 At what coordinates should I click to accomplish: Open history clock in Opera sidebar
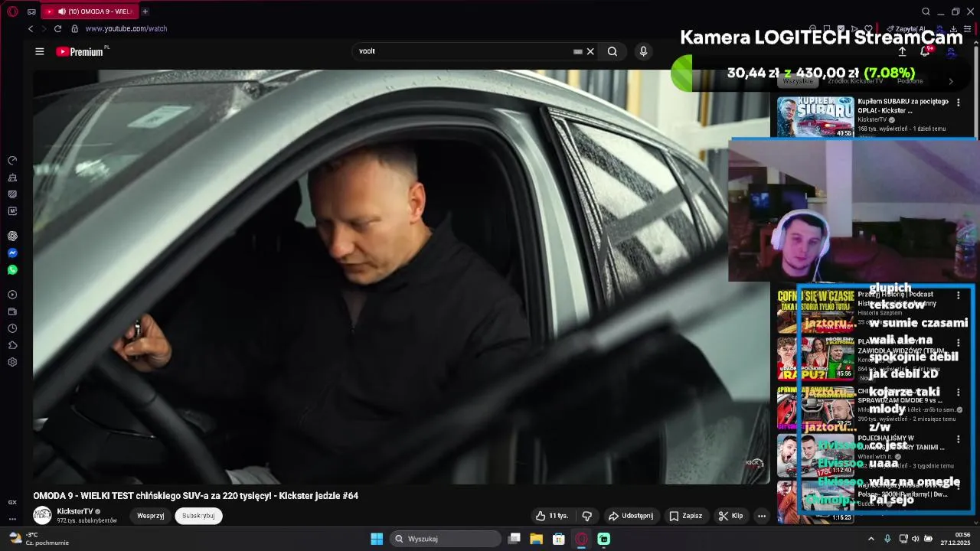[12, 328]
